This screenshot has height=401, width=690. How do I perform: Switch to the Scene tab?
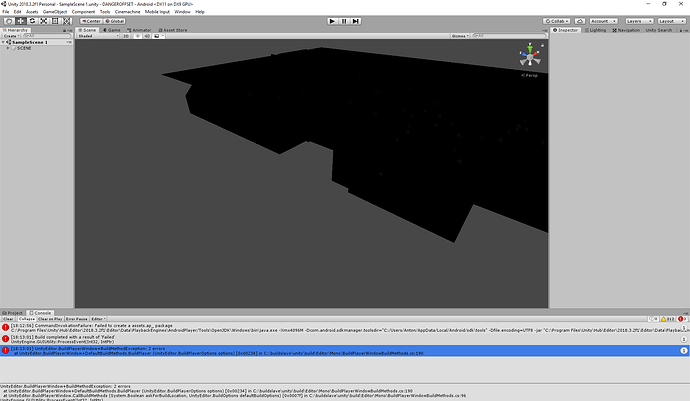pos(87,30)
